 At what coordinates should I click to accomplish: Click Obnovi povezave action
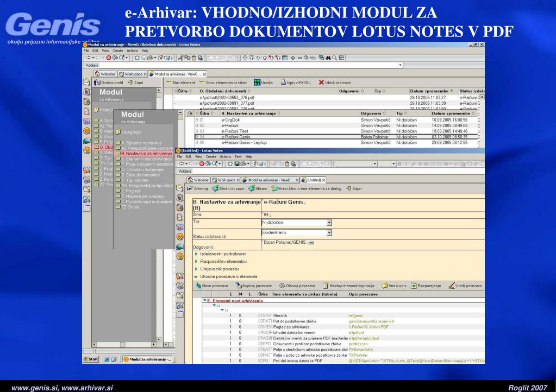297,286
